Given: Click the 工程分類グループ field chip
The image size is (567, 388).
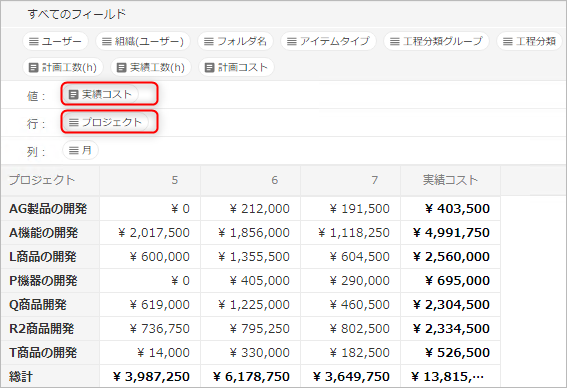Looking at the screenshot, I should tap(436, 41).
